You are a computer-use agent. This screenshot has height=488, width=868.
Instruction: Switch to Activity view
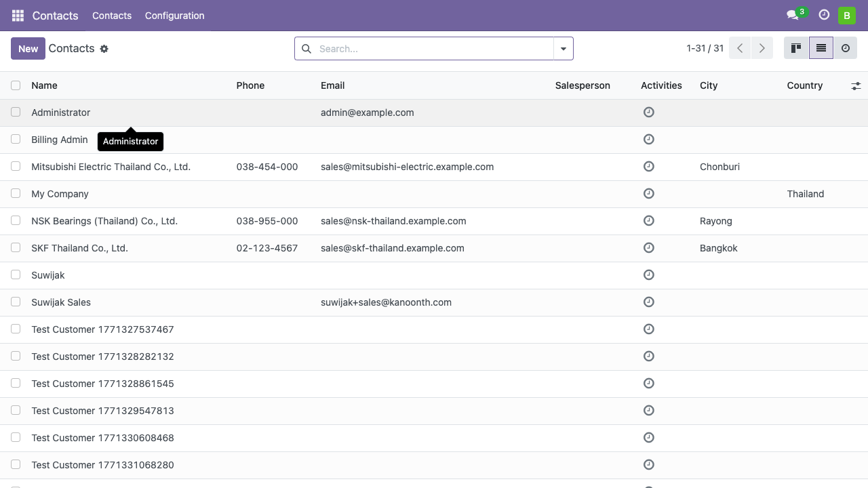tap(845, 48)
